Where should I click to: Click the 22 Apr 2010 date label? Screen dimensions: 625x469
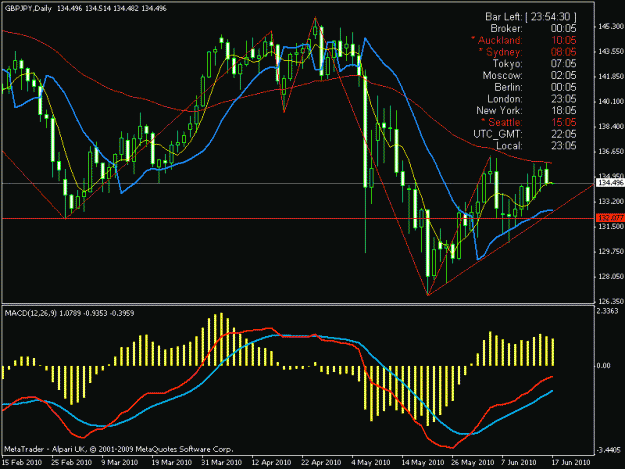pyautogui.click(x=321, y=462)
